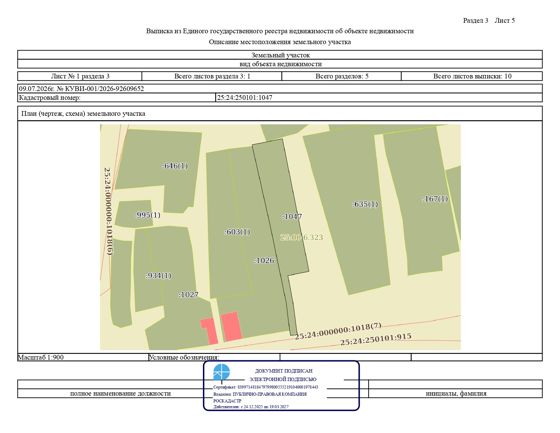The image size is (560, 433).
Task: Click the parcel label :1027 on the map
Action: coord(188,295)
